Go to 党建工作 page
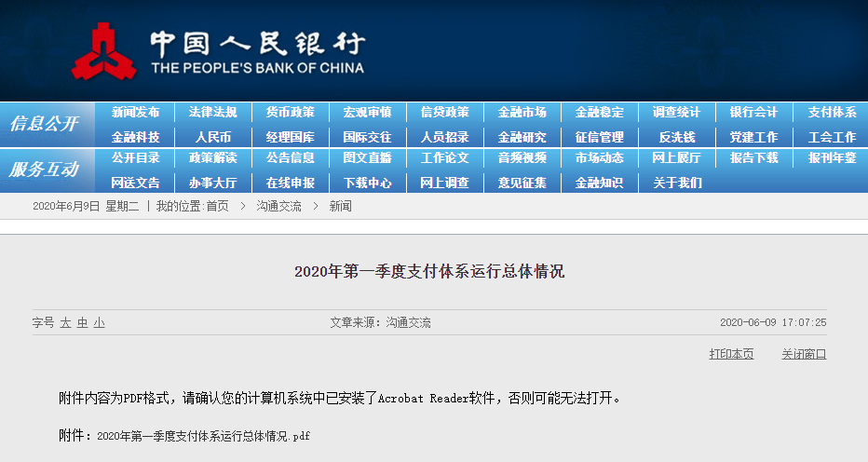 click(x=754, y=137)
